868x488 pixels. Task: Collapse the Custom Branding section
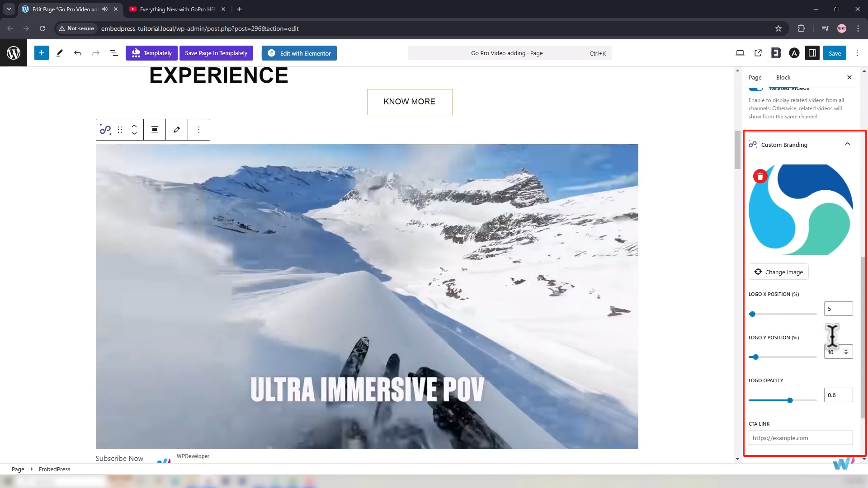(847, 144)
